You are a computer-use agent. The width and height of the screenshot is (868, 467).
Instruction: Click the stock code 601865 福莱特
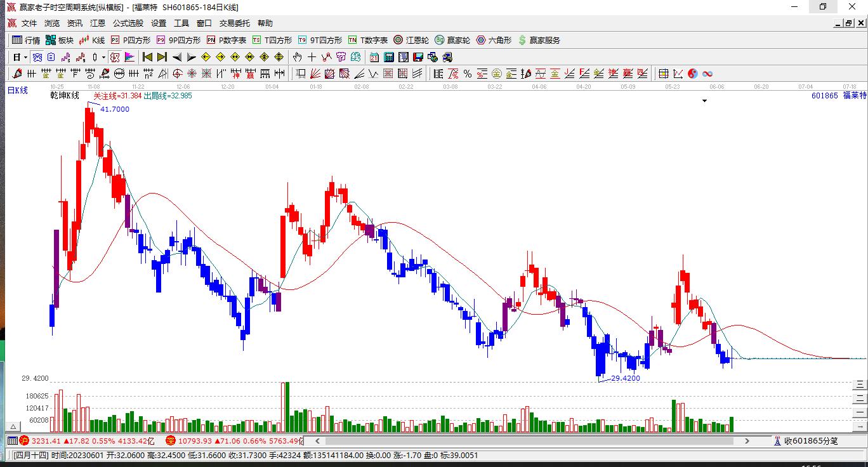click(839, 96)
